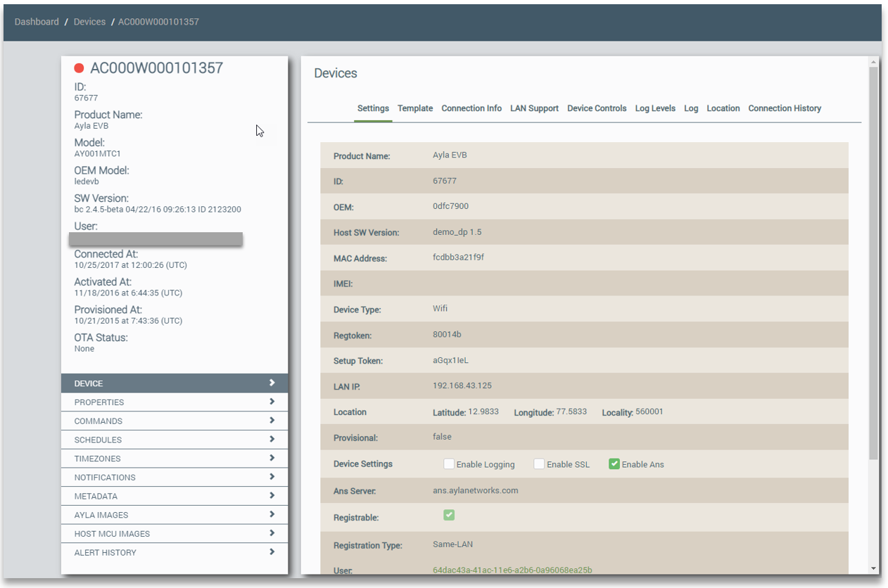The width and height of the screenshot is (888, 588).
Task: Open the Connection Info tab
Action: (471, 108)
